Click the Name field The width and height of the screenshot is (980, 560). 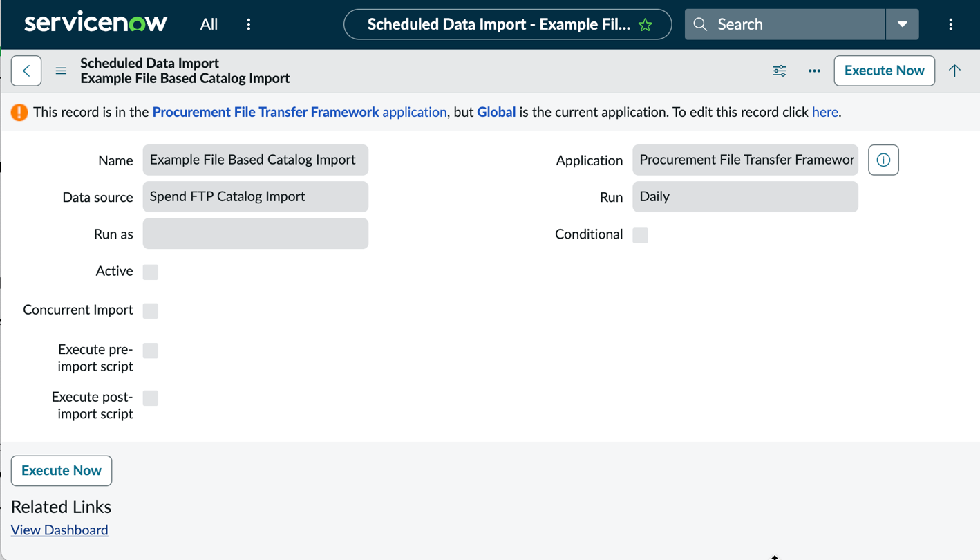click(x=256, y=160)
